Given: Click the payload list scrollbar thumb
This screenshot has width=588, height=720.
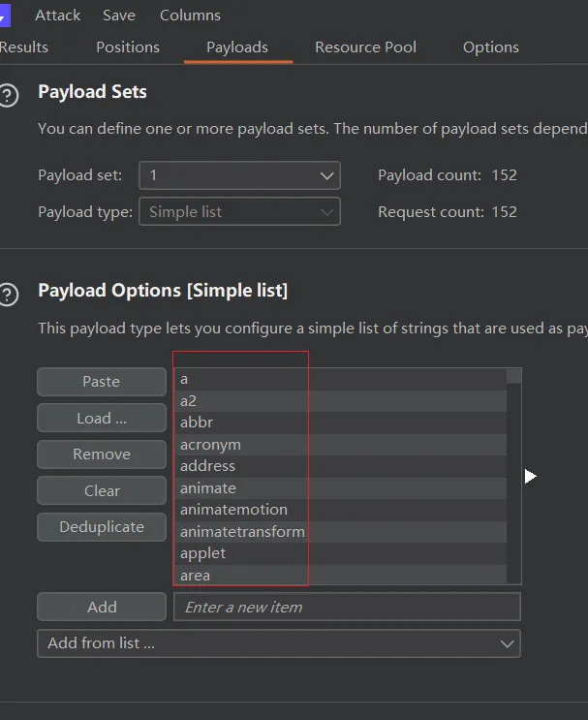Looking at the screenshot, I should tap(513, 376).
